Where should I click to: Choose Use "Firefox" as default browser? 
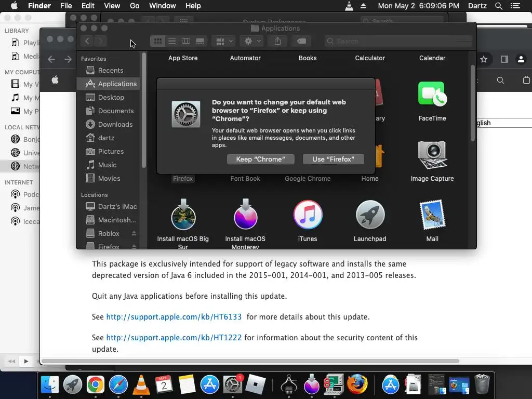(x=333, y=159)
